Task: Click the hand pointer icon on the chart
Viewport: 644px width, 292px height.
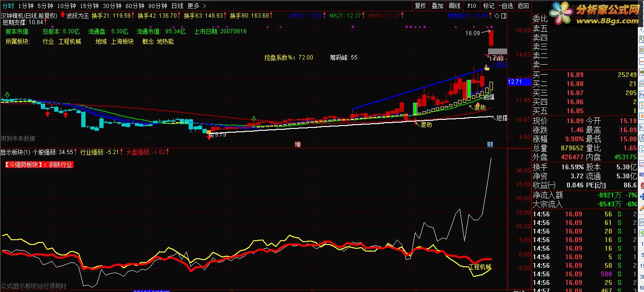Action: point(487,68)
